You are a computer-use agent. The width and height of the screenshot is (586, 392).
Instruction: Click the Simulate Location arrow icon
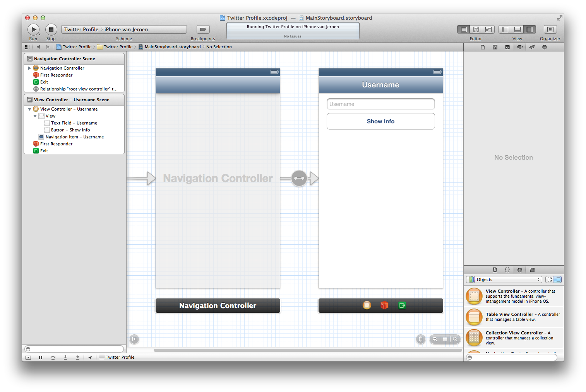(90, 358)
